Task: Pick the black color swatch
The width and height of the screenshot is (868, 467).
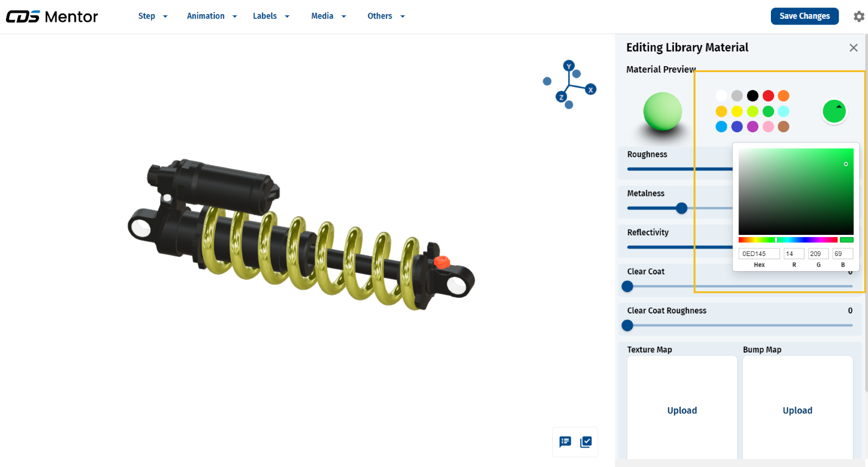Action: pyautogui.click(x=752, y=96)
